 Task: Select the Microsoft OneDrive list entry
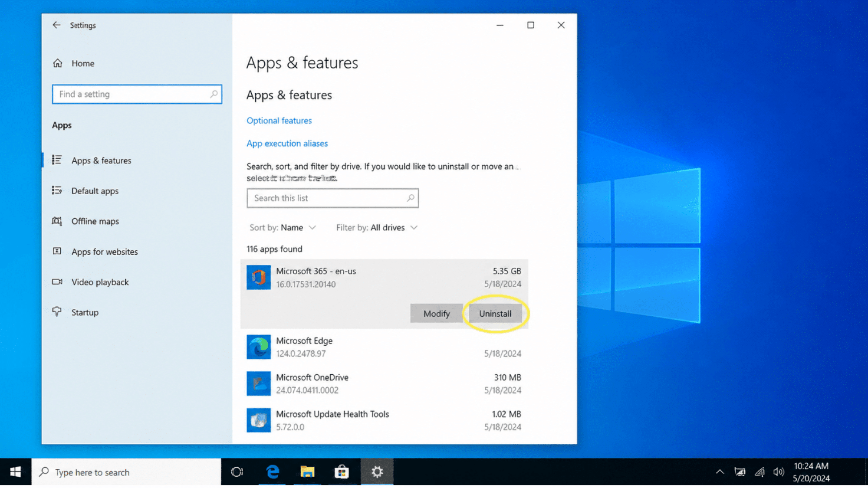(x=384, y=383)
